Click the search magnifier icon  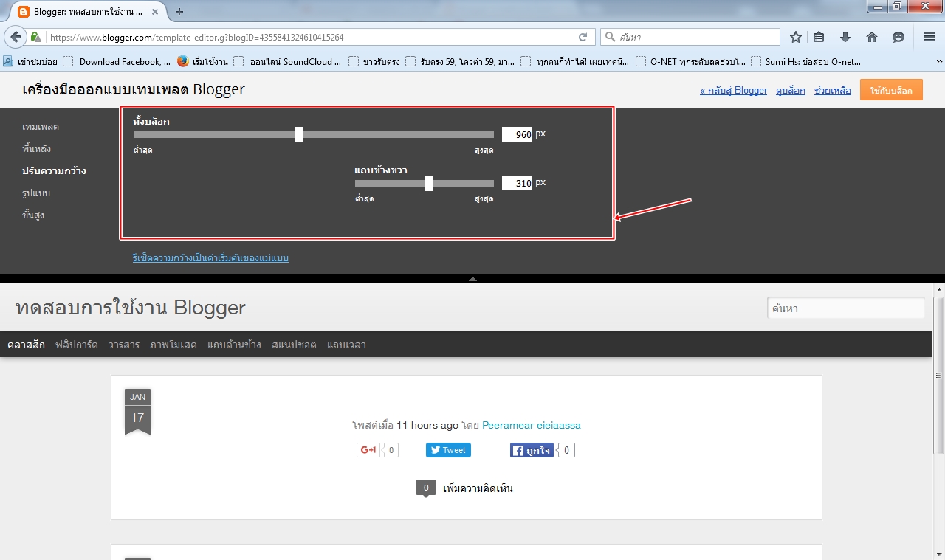[x=611, y=37]
